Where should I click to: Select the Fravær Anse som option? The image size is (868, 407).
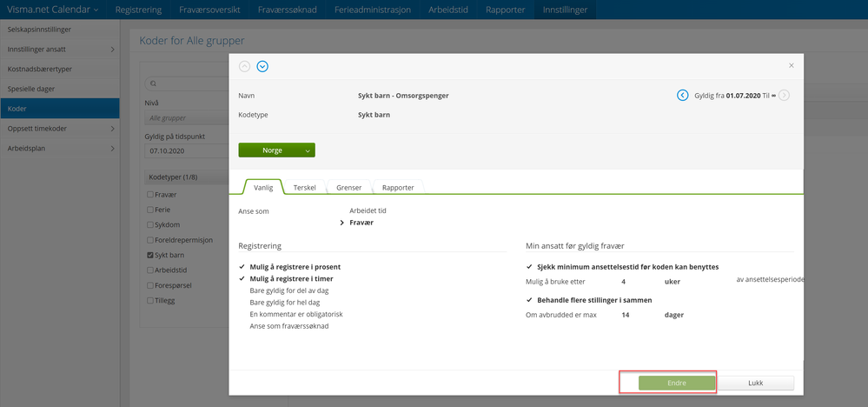[x=361, y=223]
